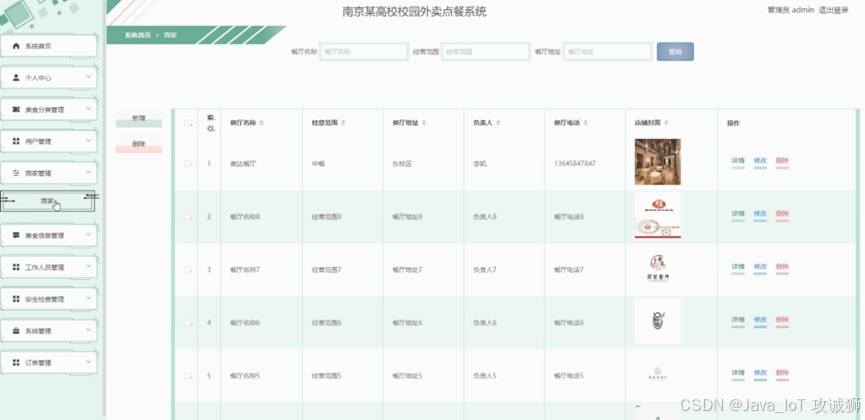Sort by 餐厅电话 column arrows
The image size is (865, 420).
click(585, 123)
